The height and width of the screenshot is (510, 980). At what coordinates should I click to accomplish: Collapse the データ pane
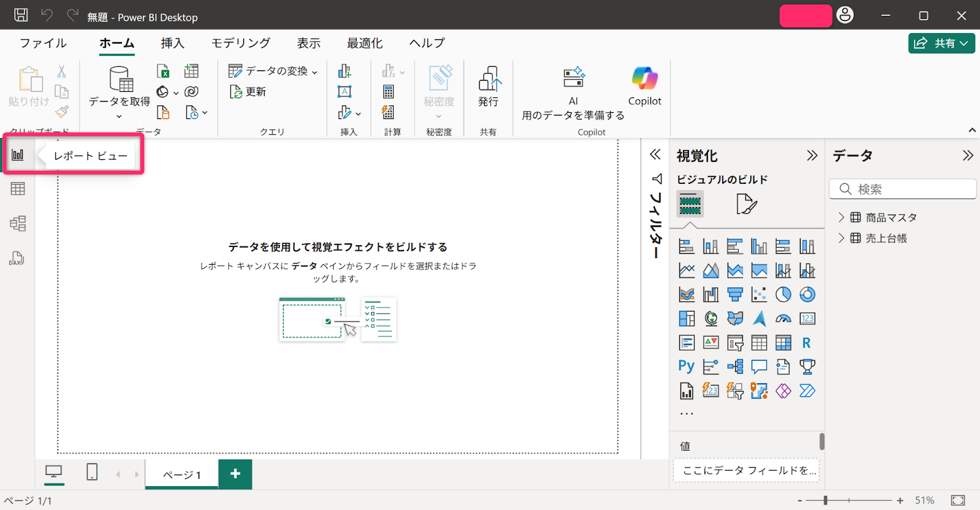(x=968, y=156)
